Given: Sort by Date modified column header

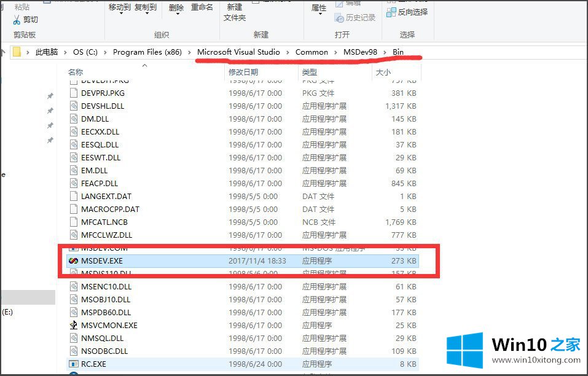Looking at the screenshot, I should click(243, 72).
